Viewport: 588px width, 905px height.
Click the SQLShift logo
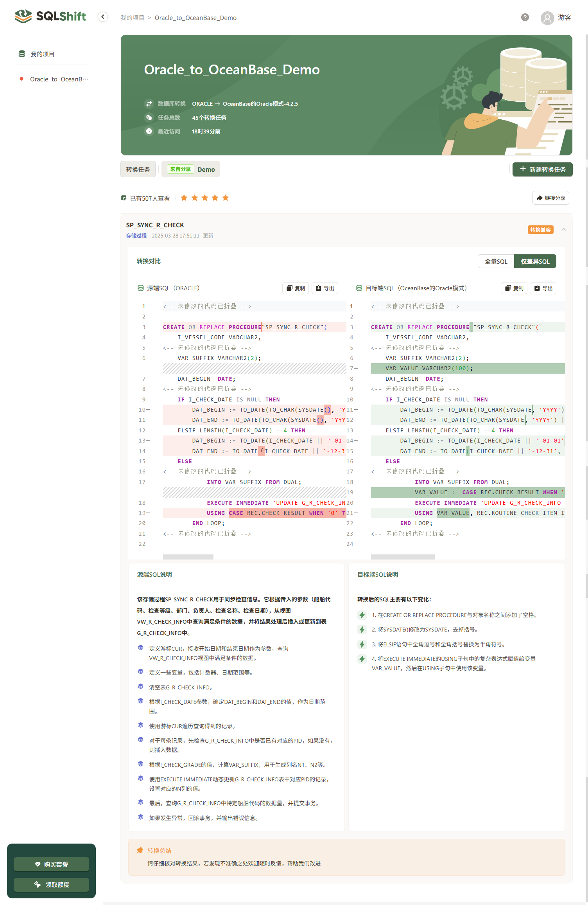[50, 16]
